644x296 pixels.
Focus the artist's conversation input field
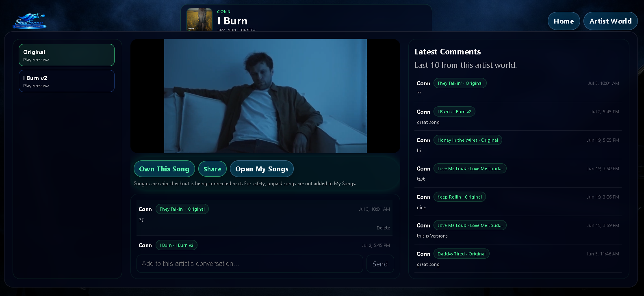[x=250, y=264]
